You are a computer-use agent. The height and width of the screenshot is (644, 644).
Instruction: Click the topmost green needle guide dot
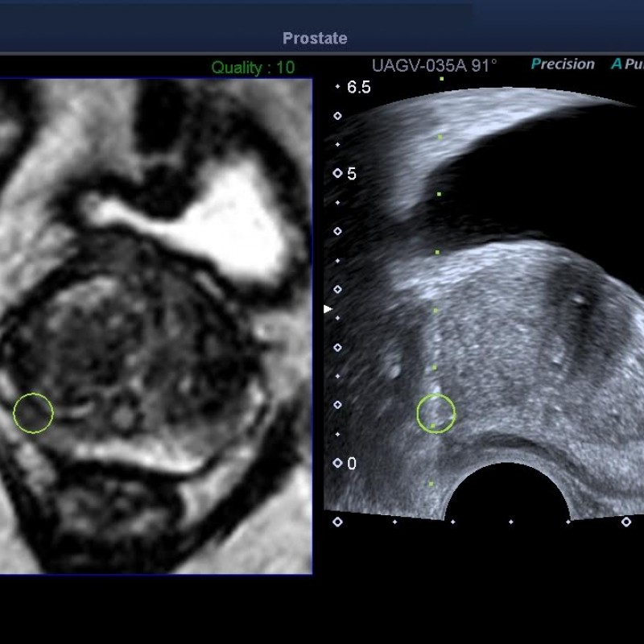coord(441,79)
